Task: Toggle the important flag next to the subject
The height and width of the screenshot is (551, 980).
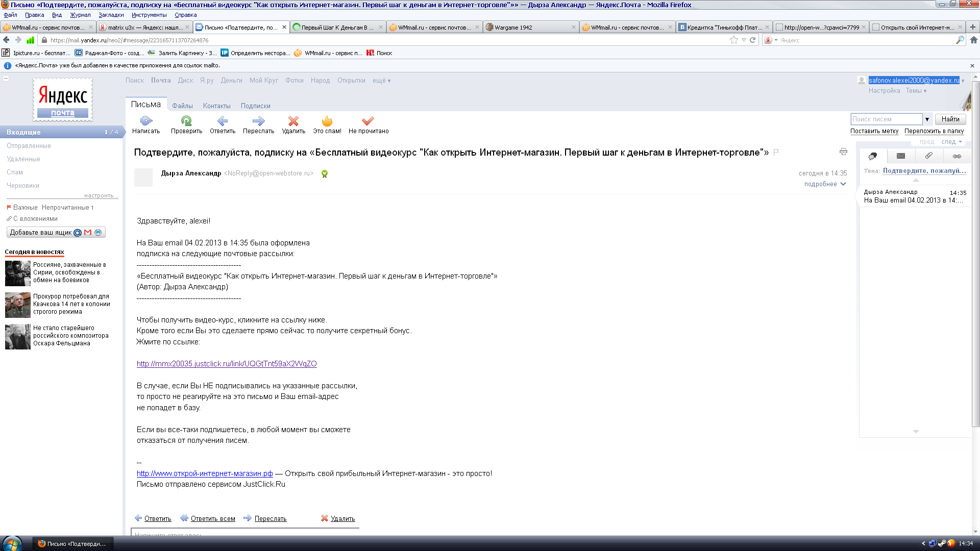Action: click(x=776, y=152)
